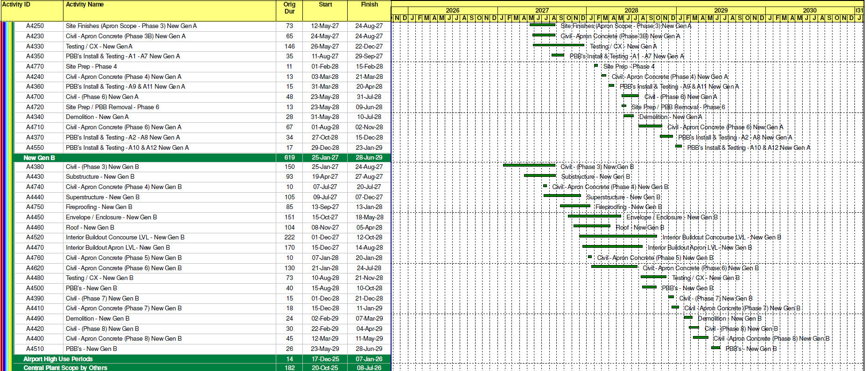
Task: Select the Demolition - New Gen A activity
Action: point(97,117)
